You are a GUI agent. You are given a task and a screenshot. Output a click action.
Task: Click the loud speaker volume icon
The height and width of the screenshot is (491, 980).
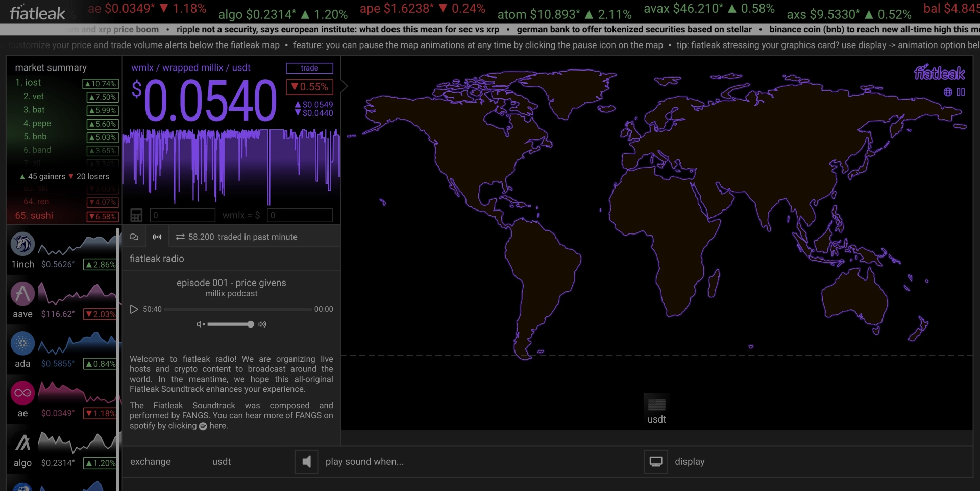(262, 324)
